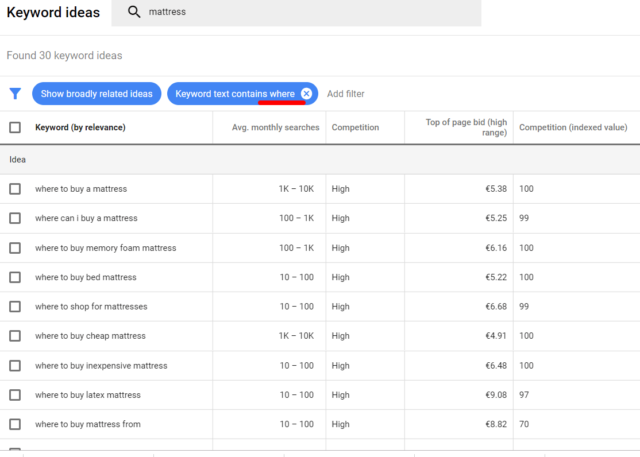Click the €5.22 bid value

(496, 277)
